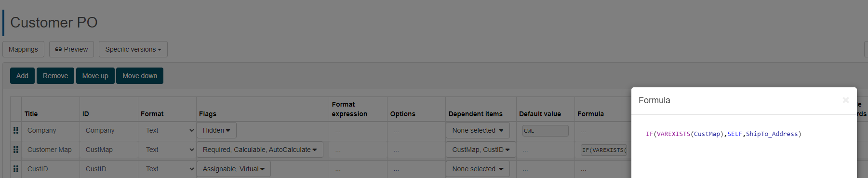868x178 pixels.
Task: Click the Move up button
Action: pos(95,76)
